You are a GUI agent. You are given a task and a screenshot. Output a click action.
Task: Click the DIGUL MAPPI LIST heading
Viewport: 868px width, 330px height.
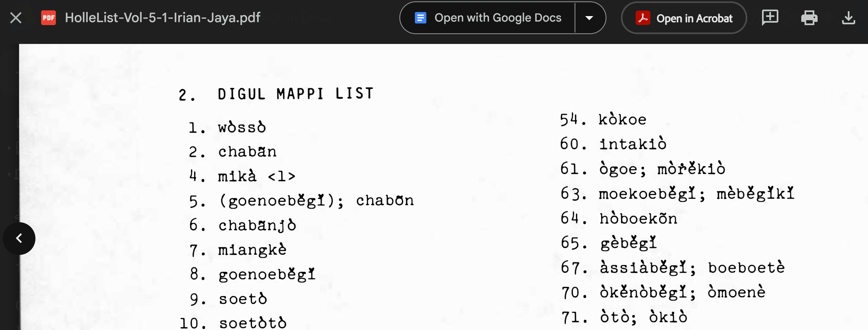(x=295, y=94)
